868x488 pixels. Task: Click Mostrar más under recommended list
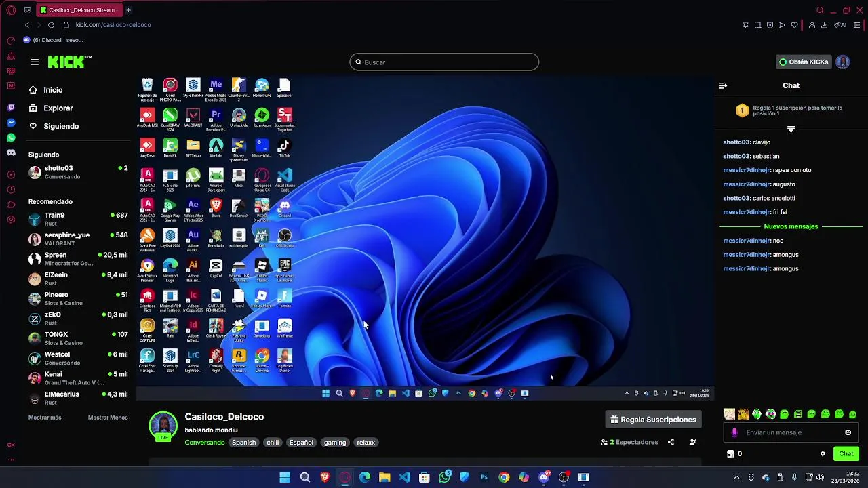pos(45,418)
